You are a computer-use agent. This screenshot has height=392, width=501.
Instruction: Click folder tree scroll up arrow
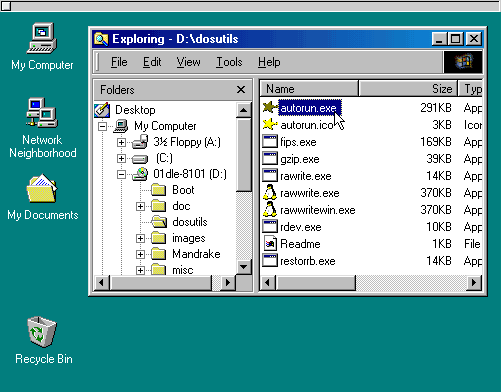click(x=244, y=110)
